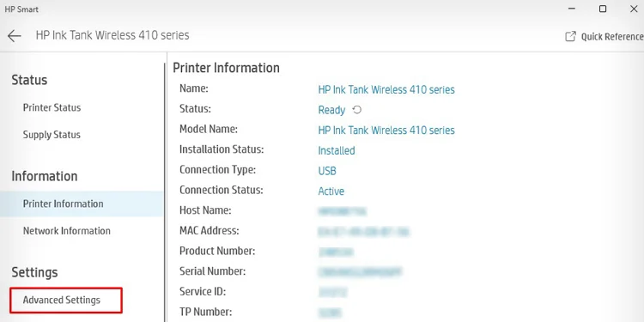Refresh printer status with the circular arrow
The image size is (644, 322).
tap(357, 110)
